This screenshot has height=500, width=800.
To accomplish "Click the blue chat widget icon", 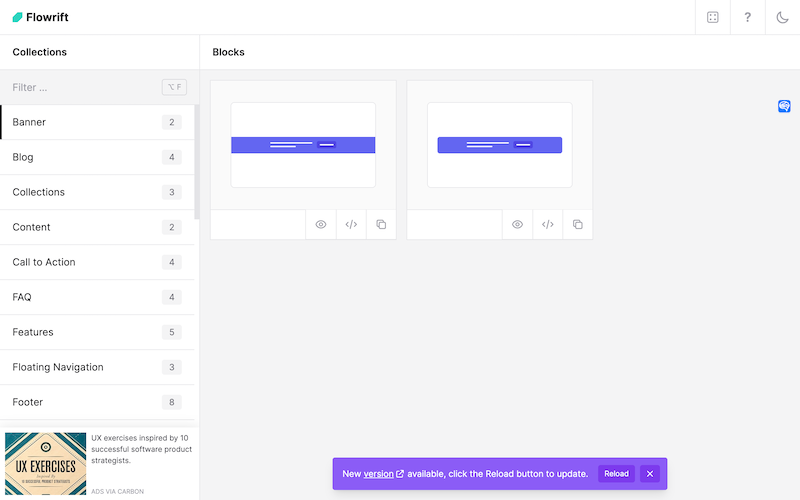I will (785, 106).
